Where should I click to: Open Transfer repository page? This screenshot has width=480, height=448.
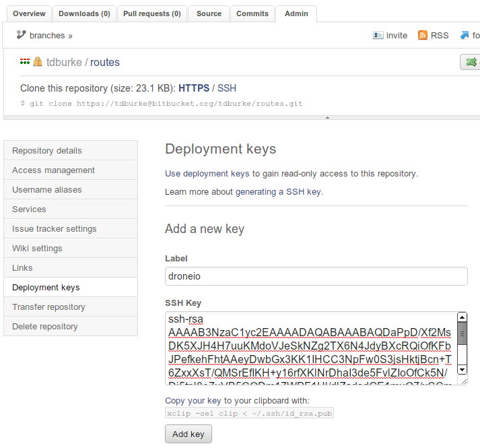pos(71,307)
